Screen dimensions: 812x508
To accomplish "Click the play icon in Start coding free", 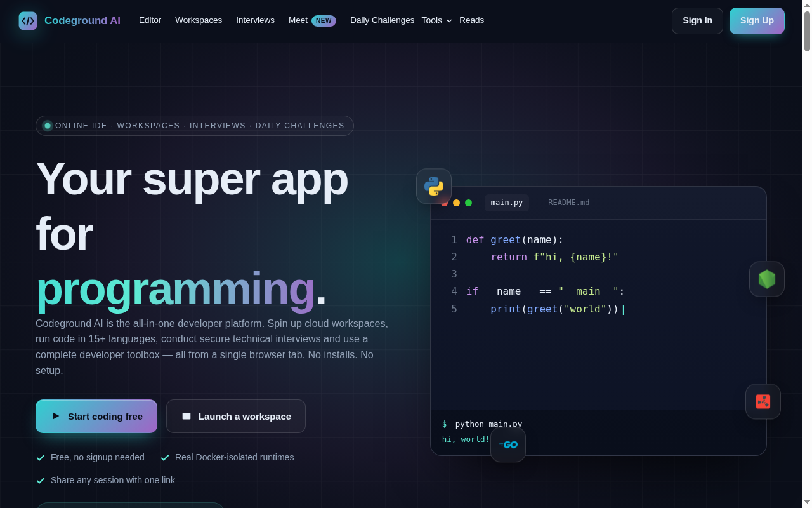I will click(x=56, y=416).
